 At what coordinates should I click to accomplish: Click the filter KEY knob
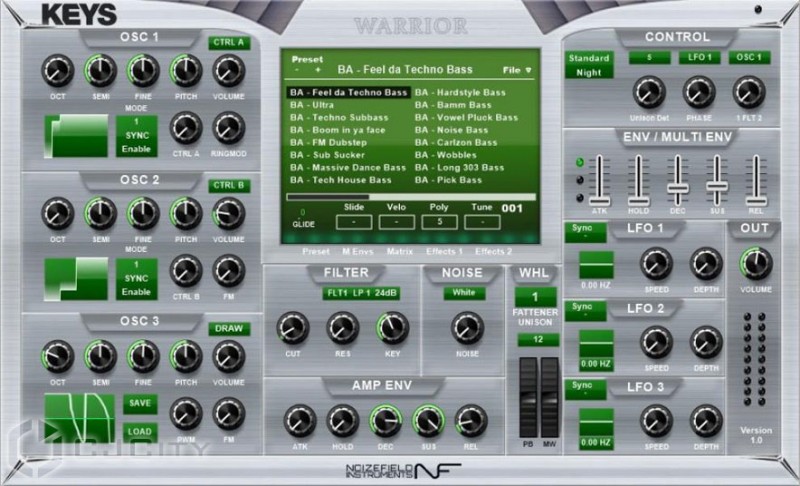(392, 328)
